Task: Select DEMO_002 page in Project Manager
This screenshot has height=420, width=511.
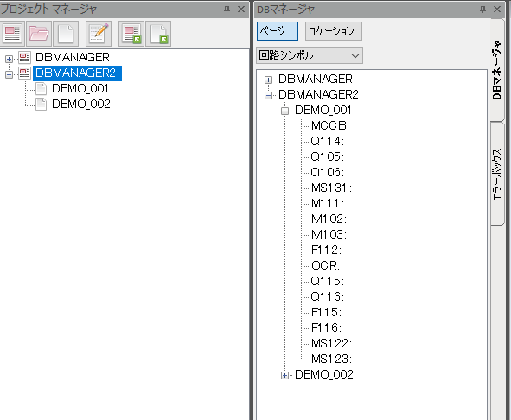Action: pyautogui.click(x=81, y=105)
